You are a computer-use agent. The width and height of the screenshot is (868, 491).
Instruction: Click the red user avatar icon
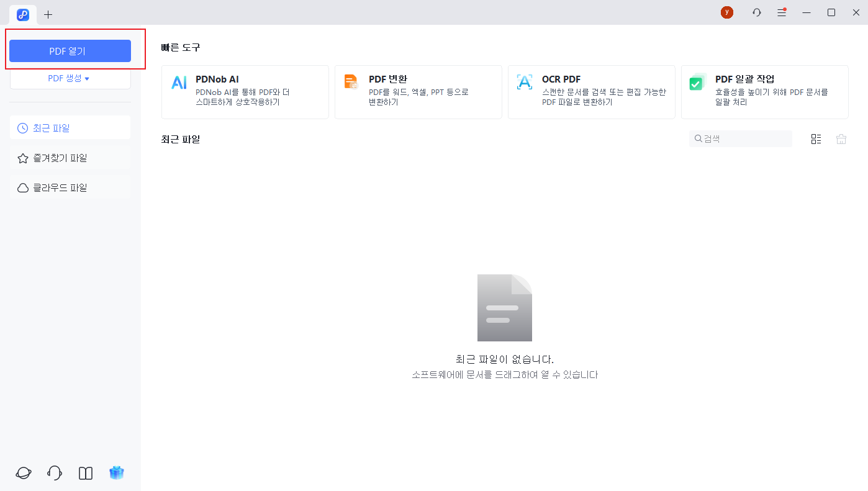coord(726,12)
